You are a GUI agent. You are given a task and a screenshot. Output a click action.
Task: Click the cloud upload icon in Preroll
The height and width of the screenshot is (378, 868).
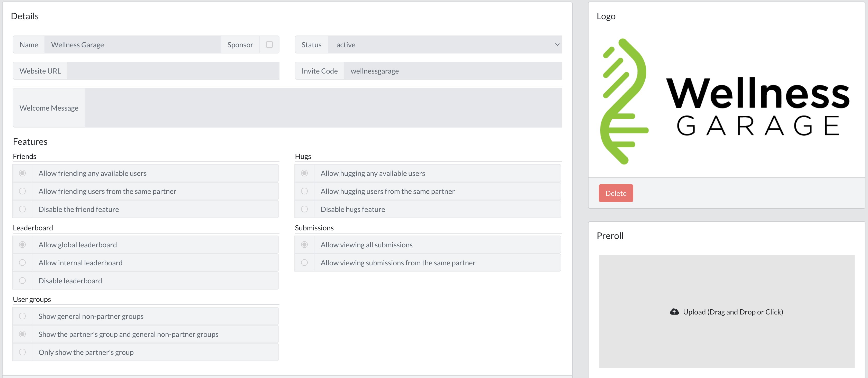[x=674, y=312]
